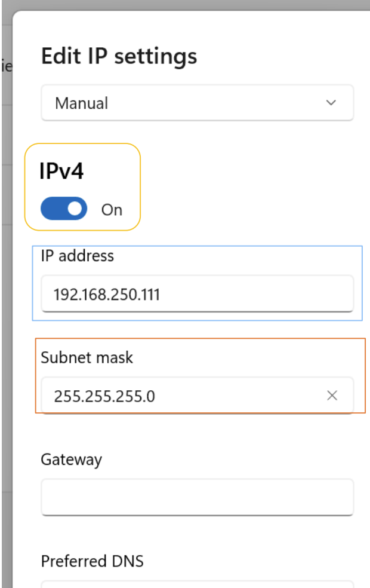Image resolution: width=370 pixels, height=588 pixels.
Task: Click the Preferred DNS label text
Action: [x=92, y=561]
